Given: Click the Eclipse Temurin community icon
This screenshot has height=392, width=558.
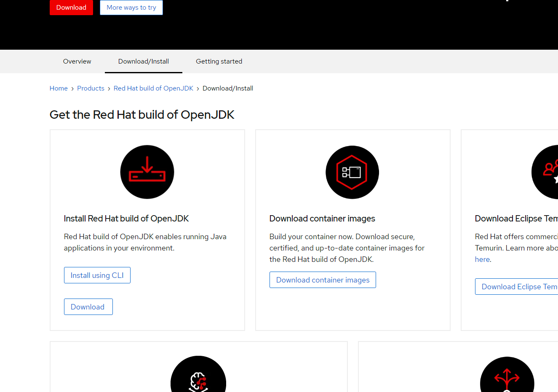Looking at the screenshot, I should pos(545,172).
